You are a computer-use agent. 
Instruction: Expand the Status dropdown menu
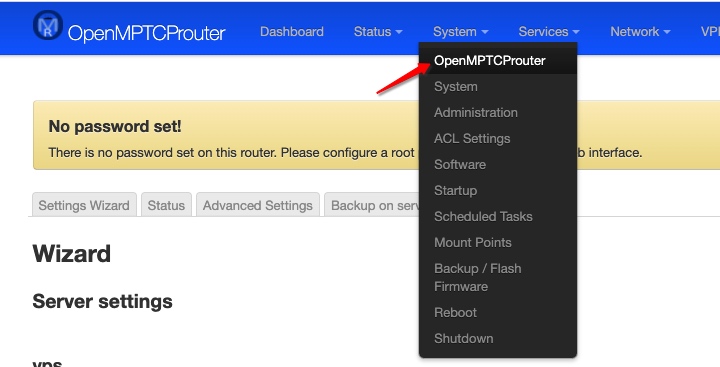[x=378, y=32]
